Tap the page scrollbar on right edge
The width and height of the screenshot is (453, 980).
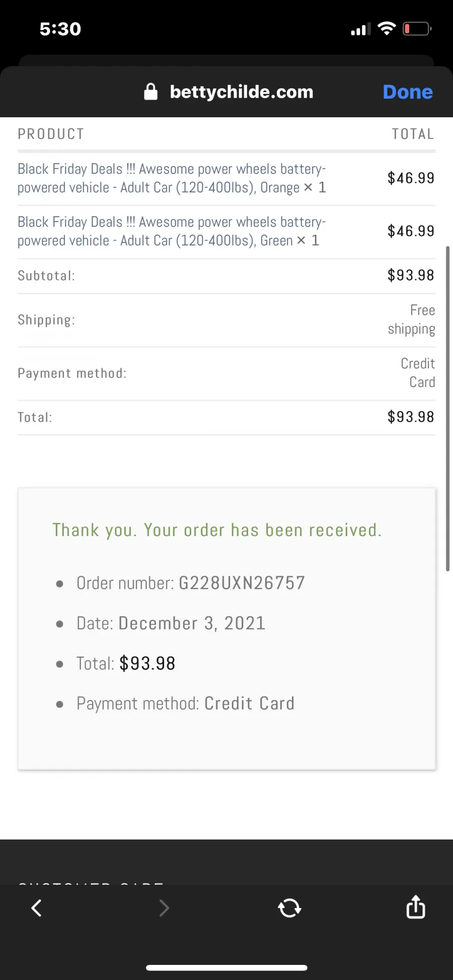447,409
